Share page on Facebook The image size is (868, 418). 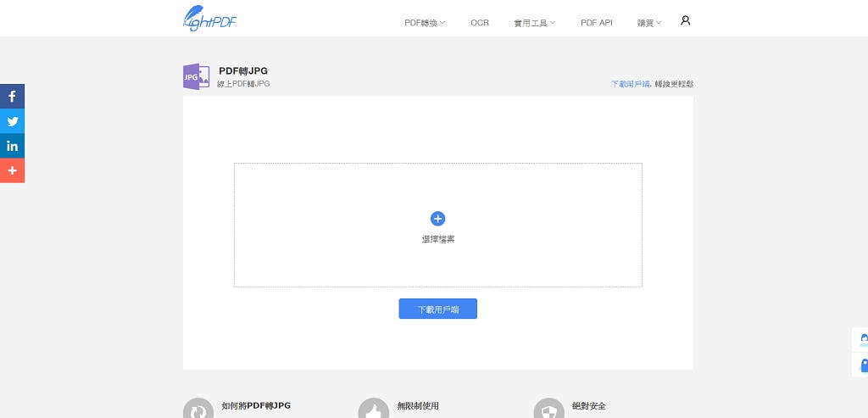[12, 97]
